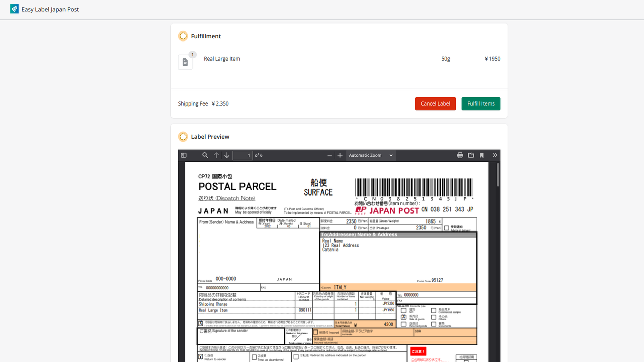Go to the next page of the label
This screenshot has height=362, width=644.
click(227, 155)
